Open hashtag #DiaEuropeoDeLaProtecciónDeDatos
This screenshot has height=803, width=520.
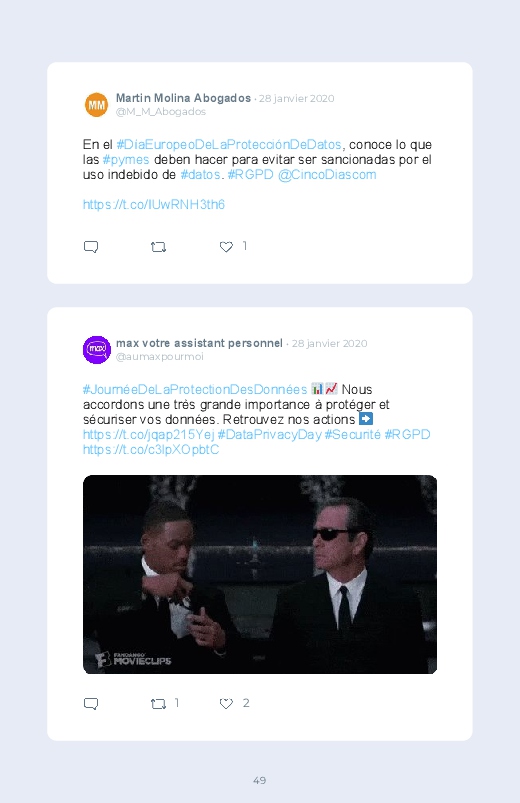point(228,144)
